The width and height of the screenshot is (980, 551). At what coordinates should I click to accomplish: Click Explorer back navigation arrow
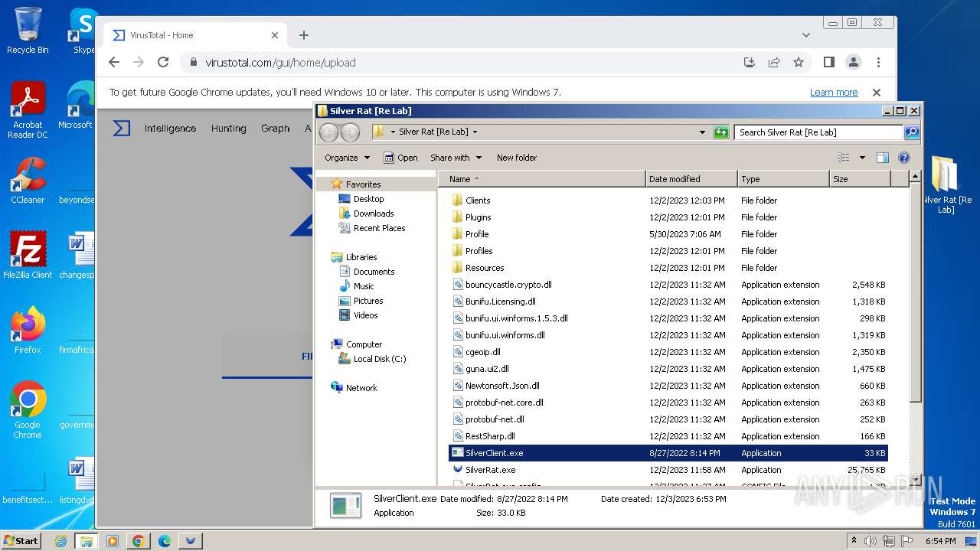[328, 132]
